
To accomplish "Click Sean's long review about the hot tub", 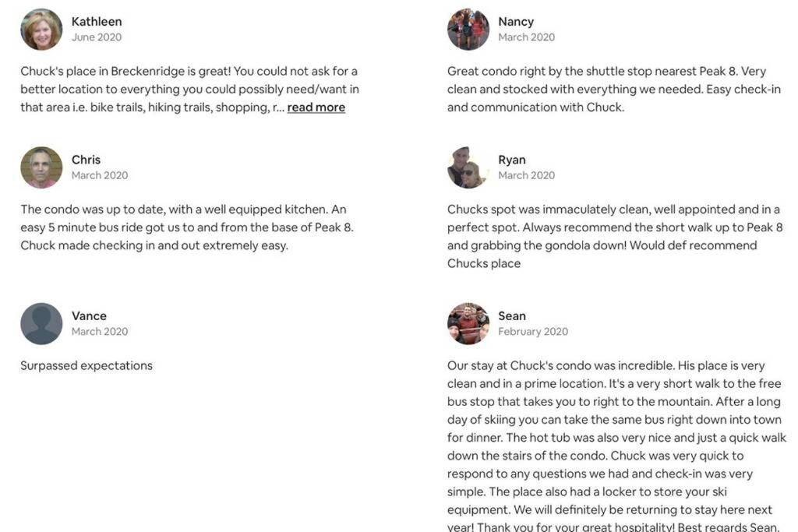I will coord(616,446).
